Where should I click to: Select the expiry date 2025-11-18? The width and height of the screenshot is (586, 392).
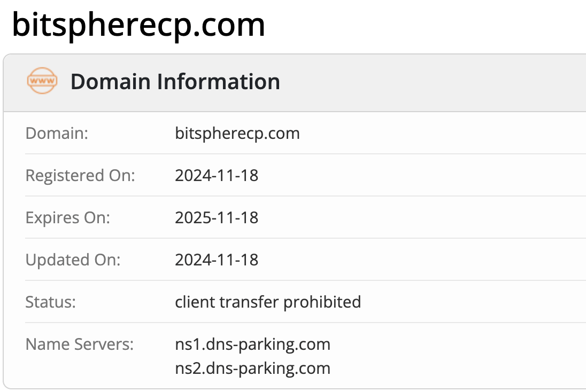(x=217, y=217)
